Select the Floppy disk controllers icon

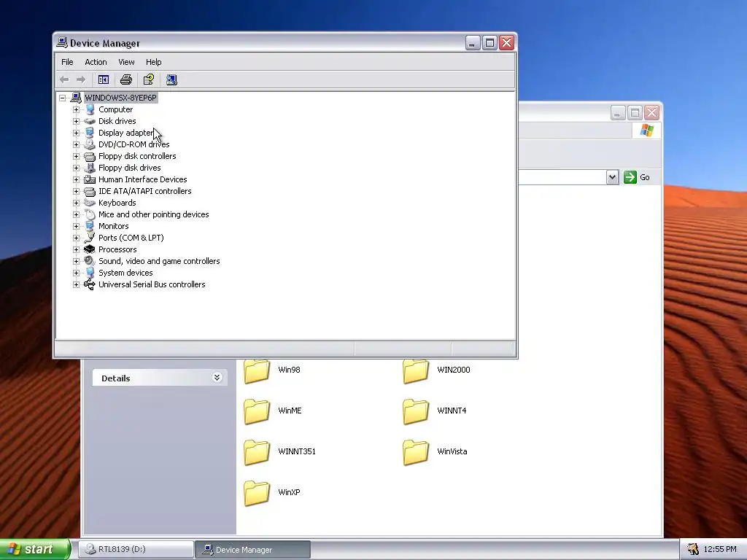(90, 156)
